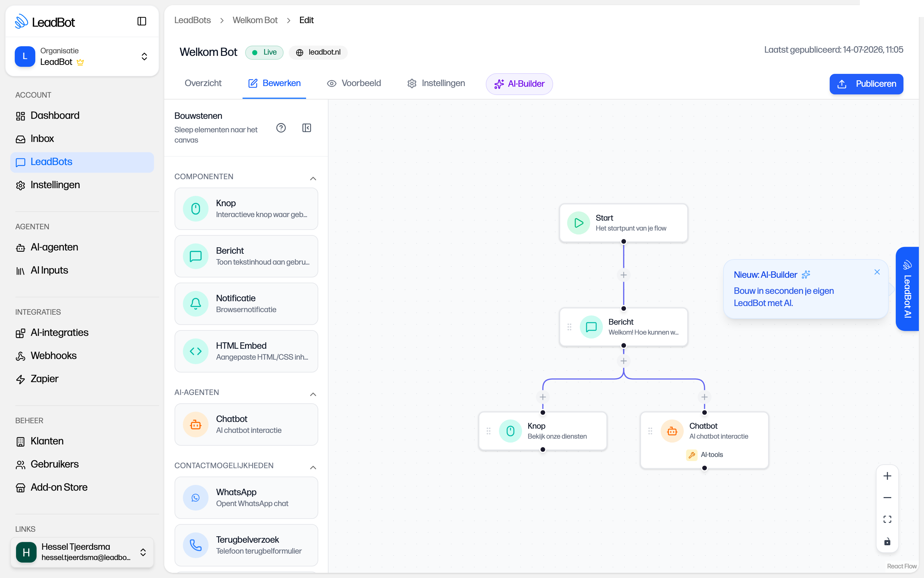The height and width of the screenshot is (578, 924).
Task: Open Dashboard in the sidebar
Action: pyautogui.click(x=82, y=116)
